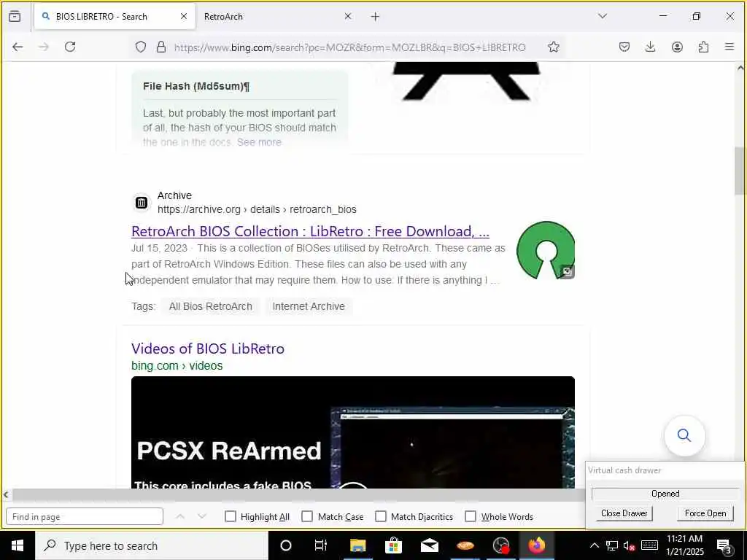Open Cortana circle icon on taskbar
Image resolution: width=747 pixels, height=560 pixels.
click(286, 545)
